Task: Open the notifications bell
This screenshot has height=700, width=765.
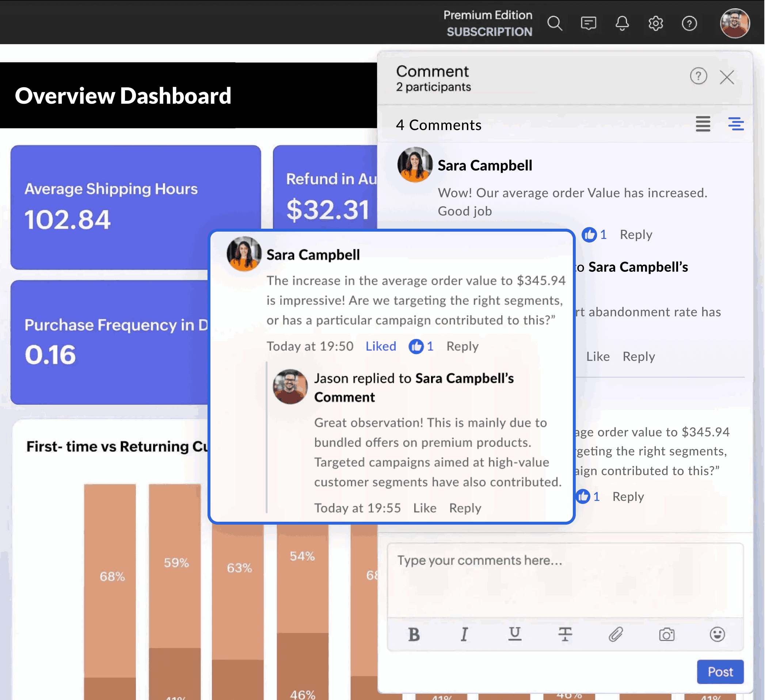Action: [x=622, y=23]
